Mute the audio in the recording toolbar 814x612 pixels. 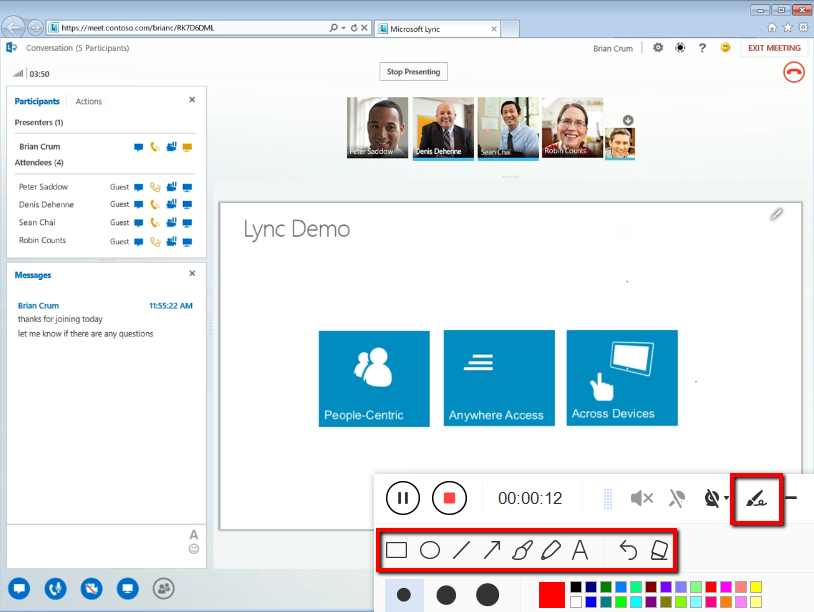[x=641, y=497]
